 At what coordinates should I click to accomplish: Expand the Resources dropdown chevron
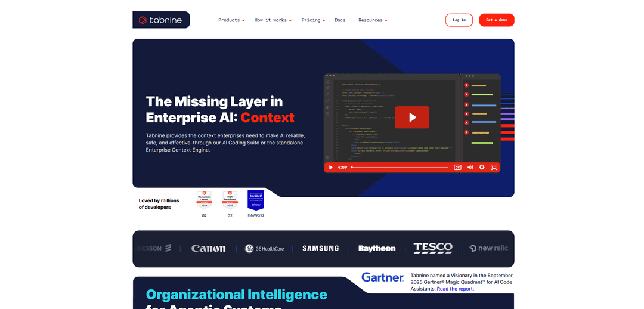point(386,20)
